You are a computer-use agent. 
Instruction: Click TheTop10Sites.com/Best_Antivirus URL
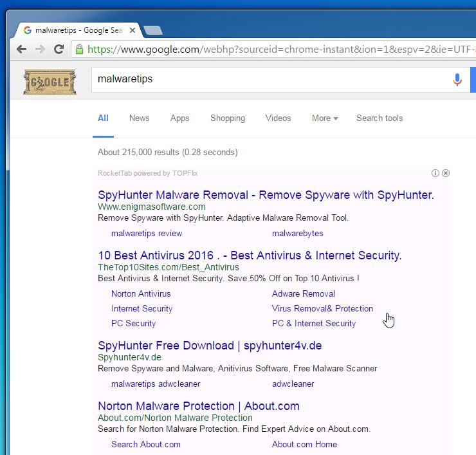point(169,267)
